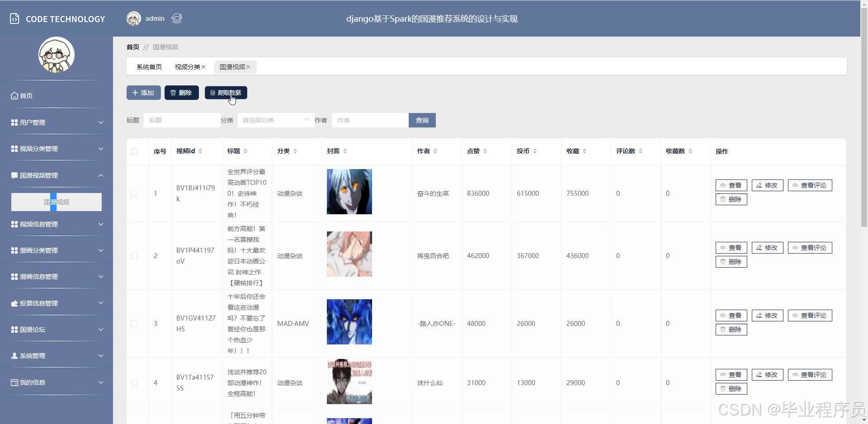
Task: Click the 添加 button
Action: point(144,93)
